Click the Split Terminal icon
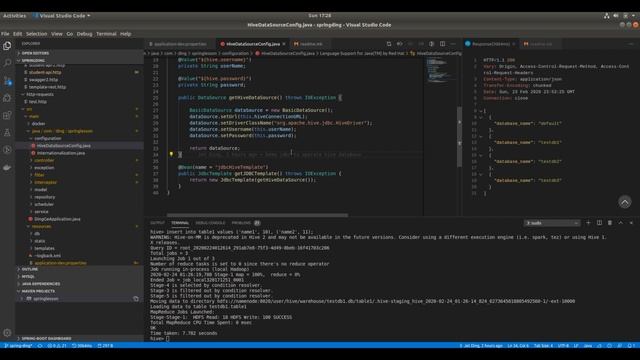 (x=599, y=223)
